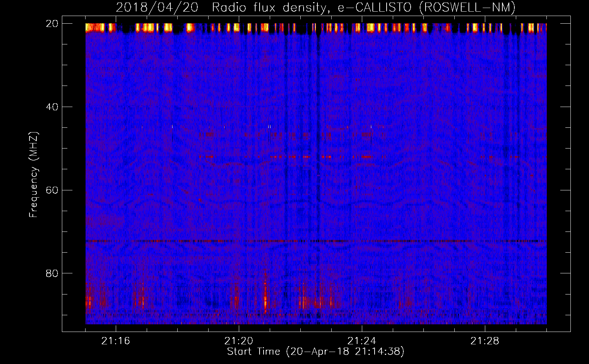Select the 40 MHz y-axis tick label
Image resolution: width=589 pixels, height=364 pixels.
coord(52,107)
